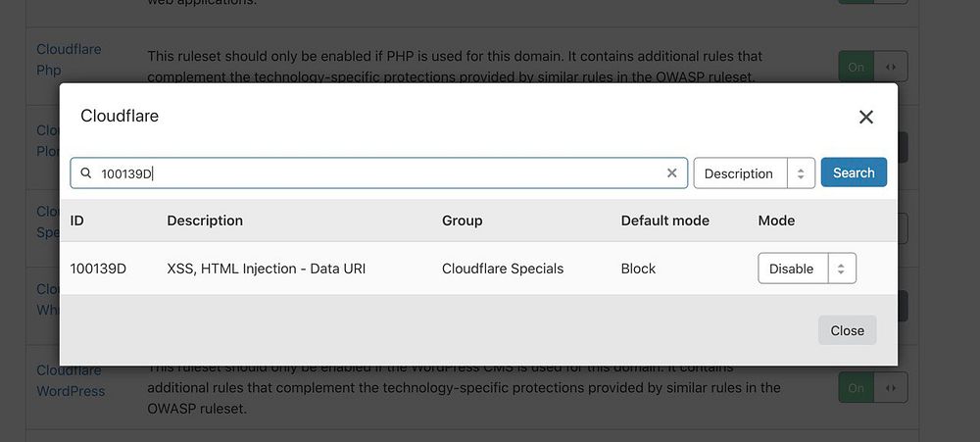Click the Description column header

coord(205,221)
